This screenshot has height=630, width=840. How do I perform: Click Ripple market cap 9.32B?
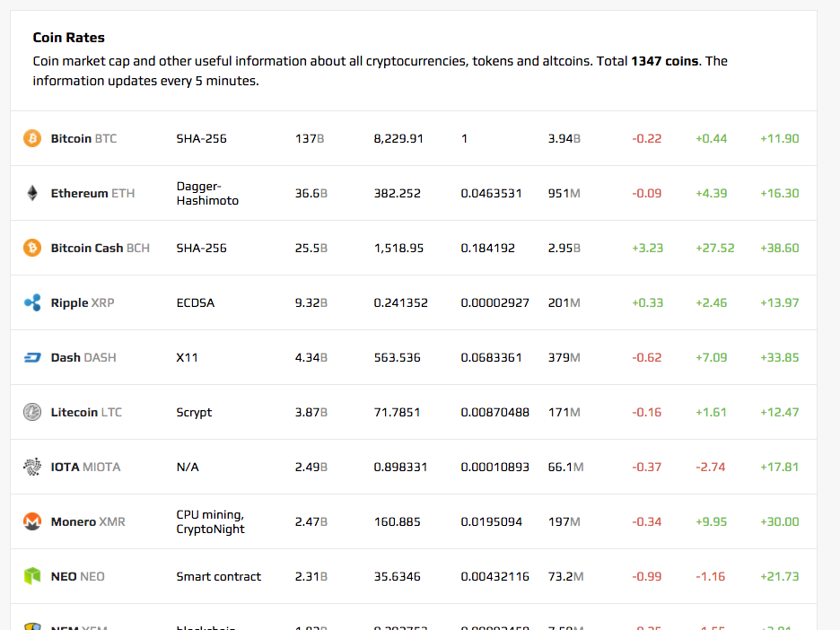click(311, 302)
